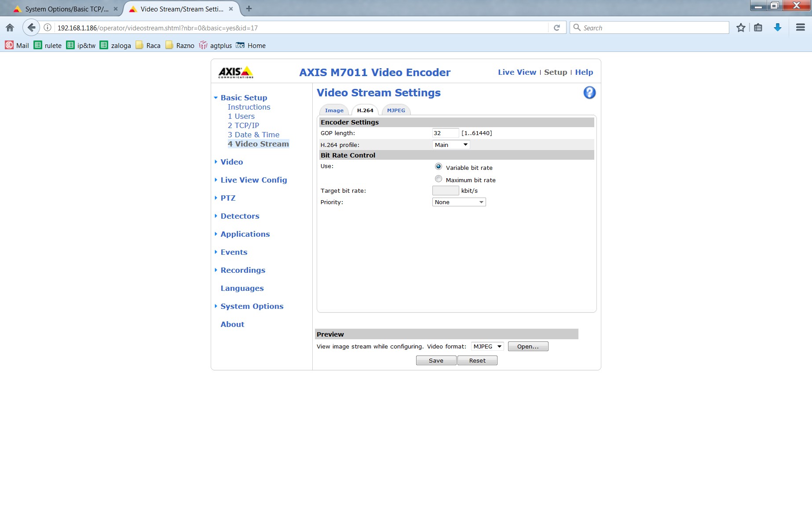This screenshot has width=812, height=528.
Task: Go to browser home page icon
Action: (x=10, y=28)
